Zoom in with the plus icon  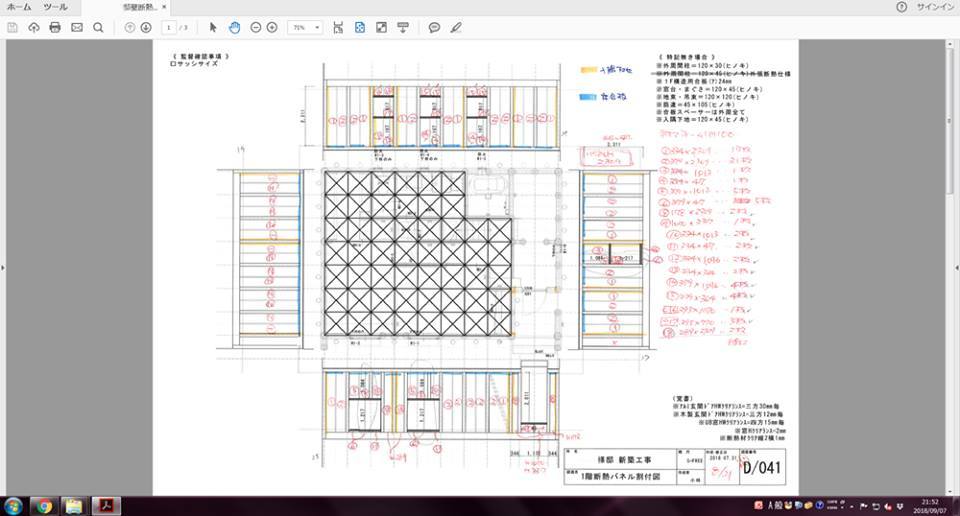point(272,28)
